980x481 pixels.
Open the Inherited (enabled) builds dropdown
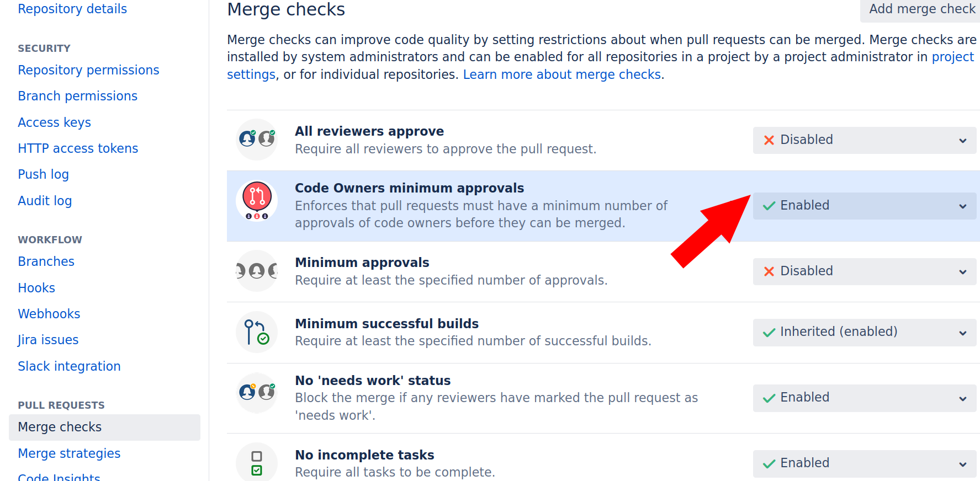click(x=864, y=332)
